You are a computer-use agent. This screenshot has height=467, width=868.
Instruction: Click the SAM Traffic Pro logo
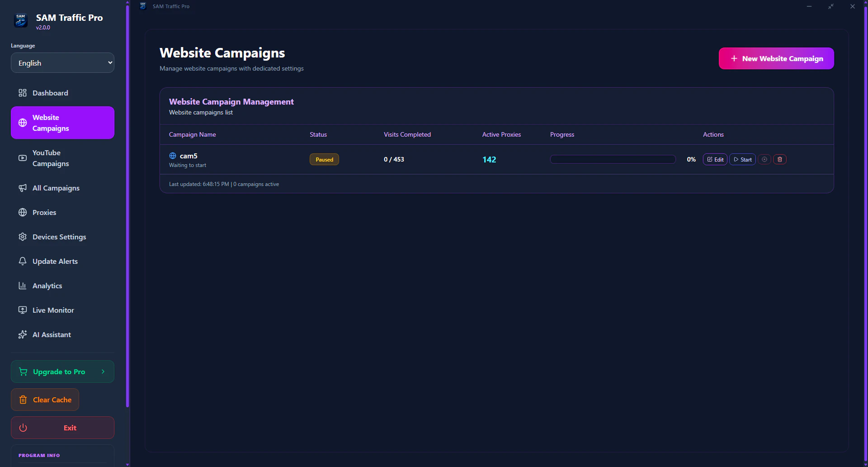point(20,20)
